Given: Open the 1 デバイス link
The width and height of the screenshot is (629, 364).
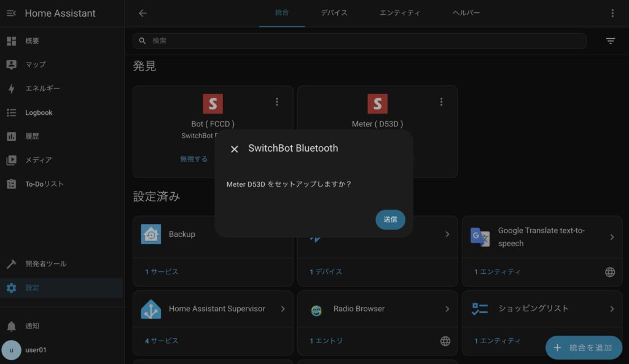Looking at the screenshot, I should click(x=326, y=272).
